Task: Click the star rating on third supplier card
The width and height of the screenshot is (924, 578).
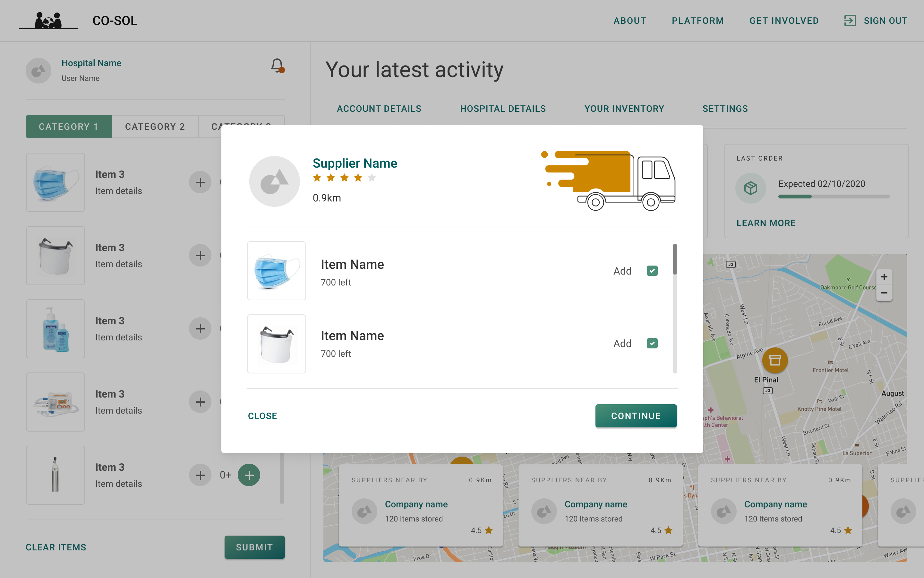Action: (841, 530)
